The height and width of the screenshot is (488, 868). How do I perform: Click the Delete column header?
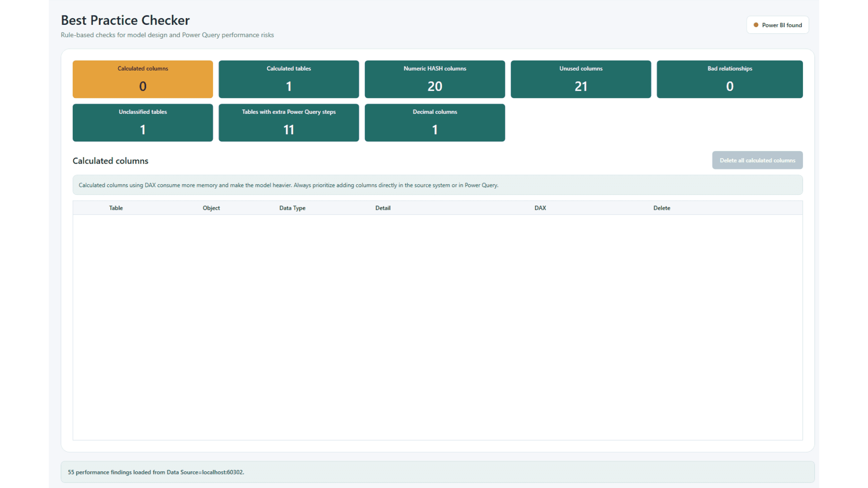click(661, 208)
